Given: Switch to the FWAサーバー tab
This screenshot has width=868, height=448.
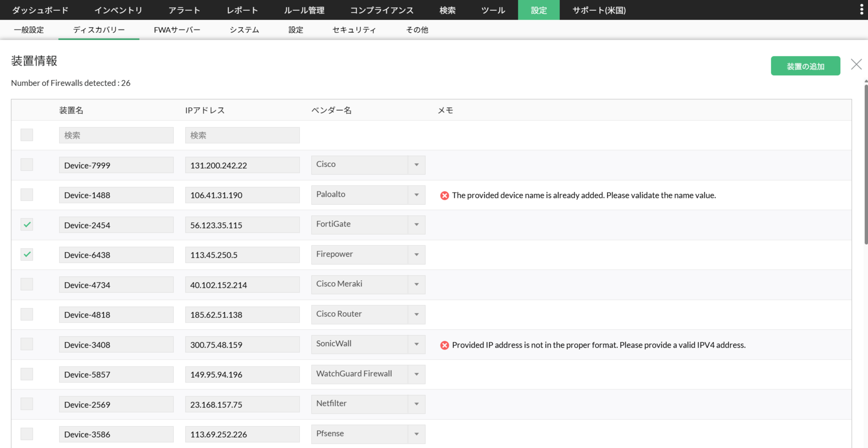Looking at the screenshot, I should [177, 30].
